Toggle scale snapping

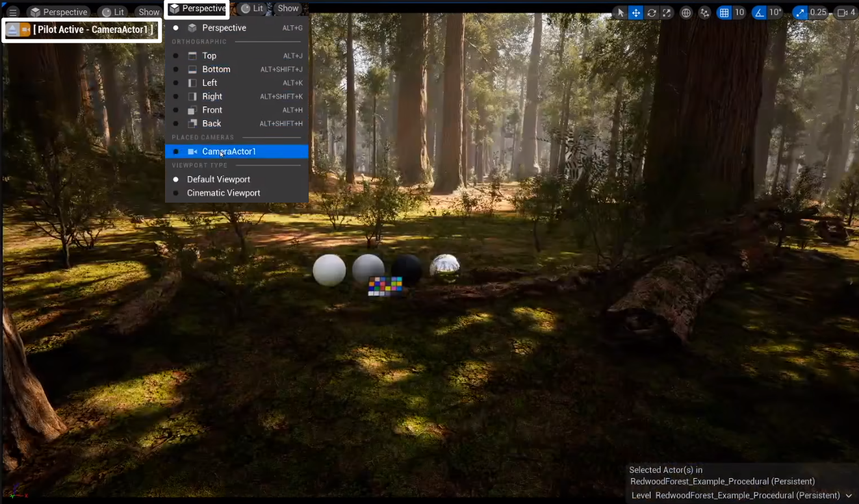pyautogui.click(x=800, y=12)
